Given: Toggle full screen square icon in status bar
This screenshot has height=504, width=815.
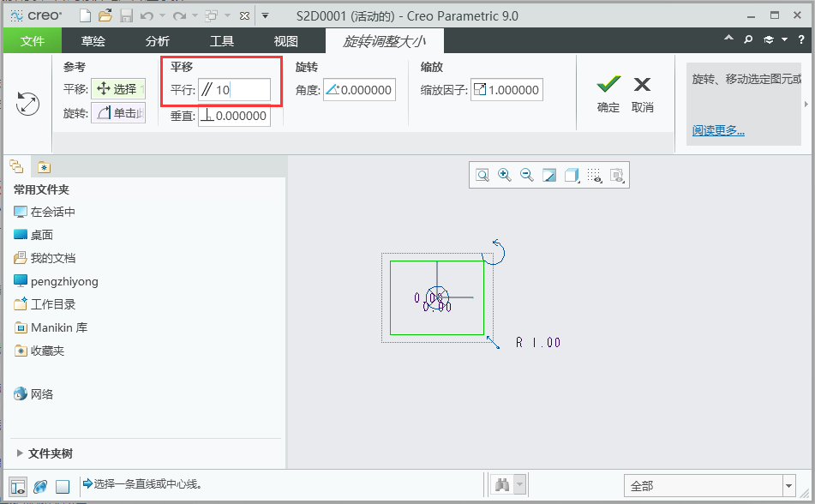Looking at the screenshot, I should point(63,486).
